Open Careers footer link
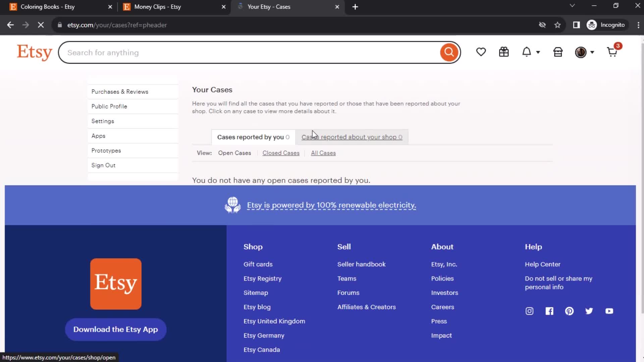Screen dimensions: 644x362 [442, 307]
